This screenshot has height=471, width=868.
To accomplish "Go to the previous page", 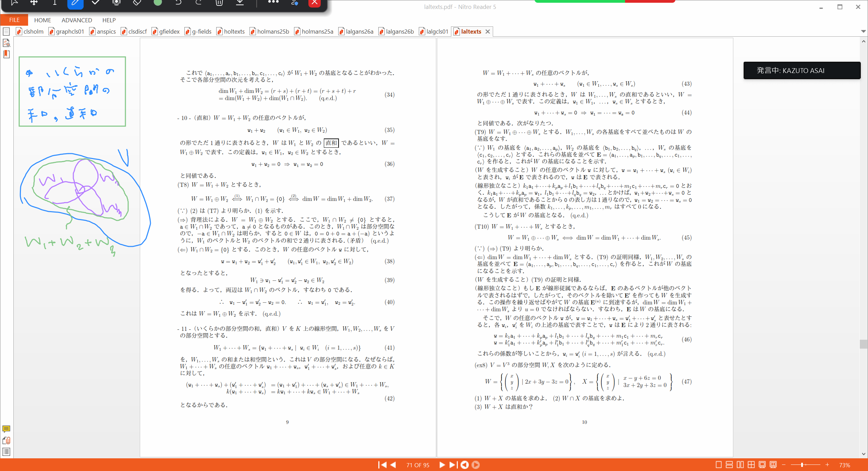I will tap(393, 465).
